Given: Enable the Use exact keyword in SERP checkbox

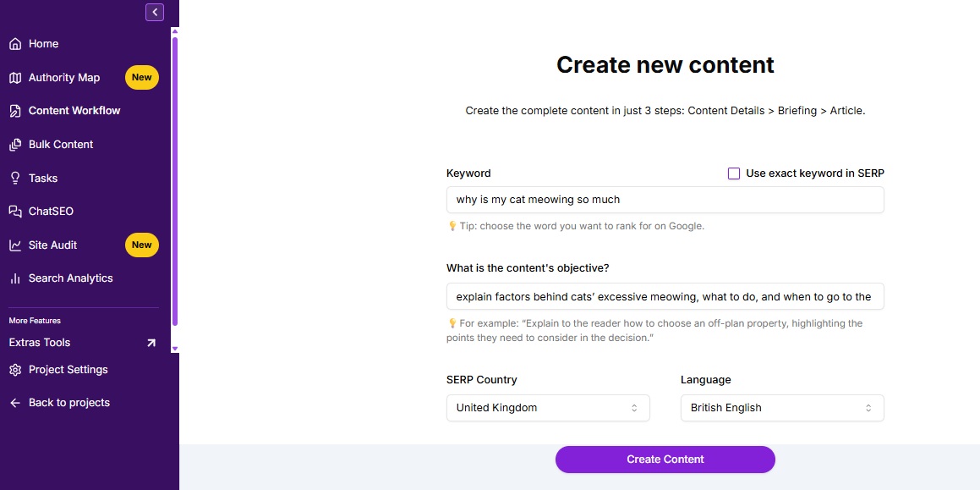Looking at the screenshot, I should point(733,173).
